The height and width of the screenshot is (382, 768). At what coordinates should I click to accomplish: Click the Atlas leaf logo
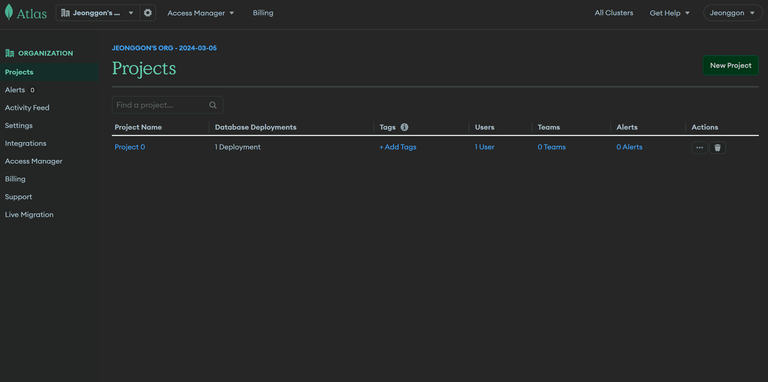pyautogui.click(x=9, y=12)
